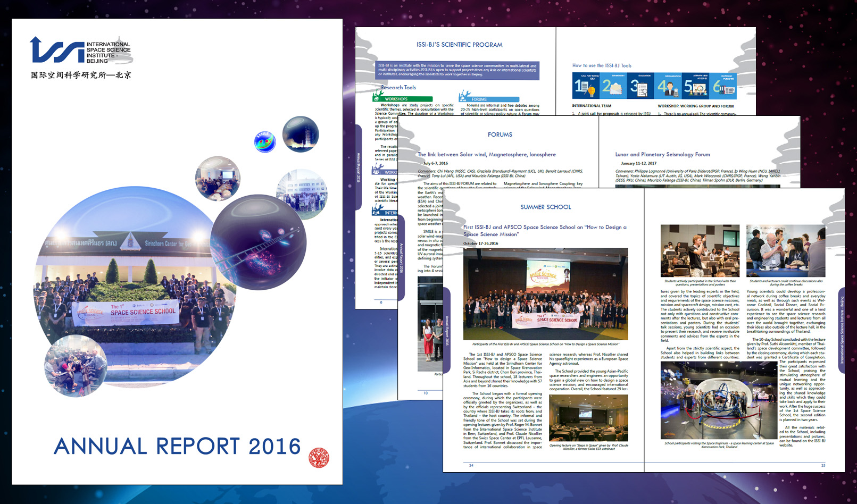Viewport: 857px width, 504px height.
Task: Click the "January 11-12, 2017" date
Action: coord(638,163)
